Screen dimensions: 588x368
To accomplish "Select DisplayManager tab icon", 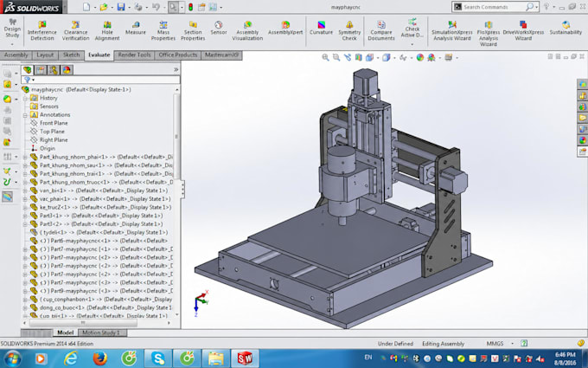I will [x=67, y=70].
